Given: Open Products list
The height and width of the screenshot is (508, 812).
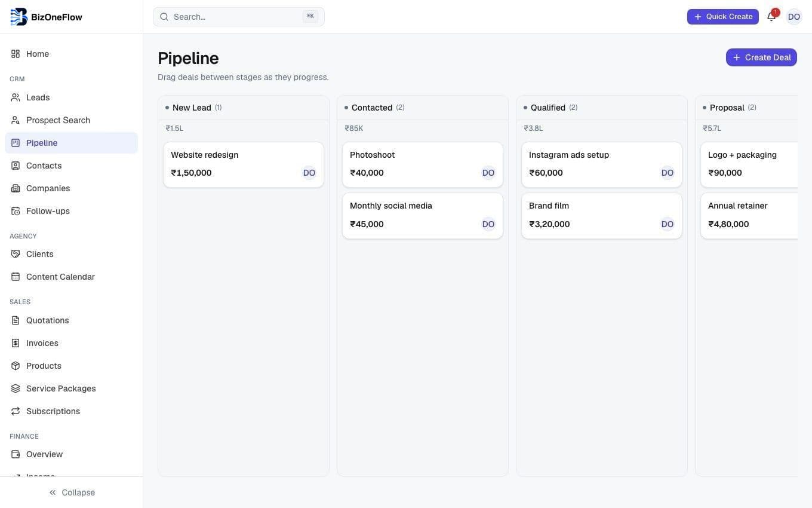Looking at the screenshot, I should coord(71,366).
